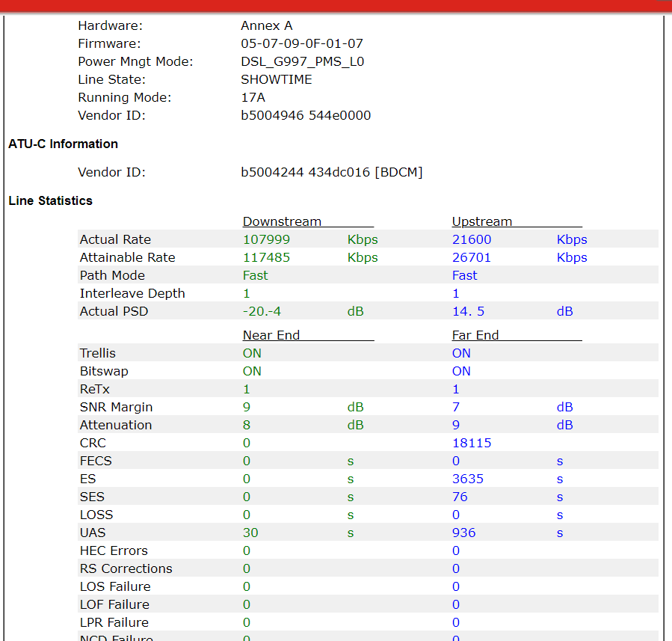
Task: Select ATU-C vendor ID "b5004244 434dc016 [BDCM]"
Action: pos(332,172)
